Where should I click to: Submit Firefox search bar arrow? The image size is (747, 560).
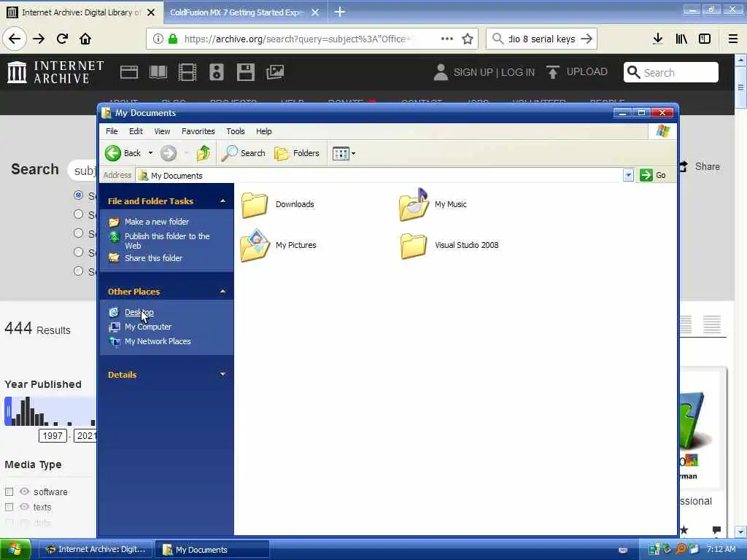click(587, 39)
